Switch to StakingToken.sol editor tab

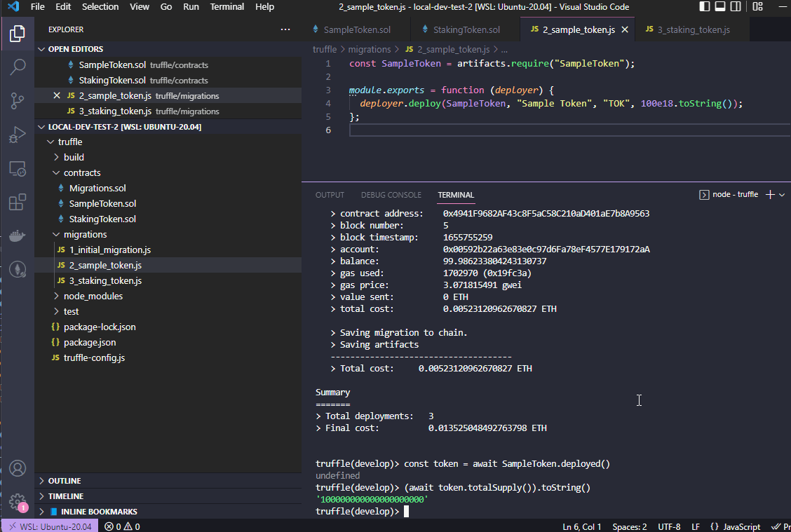[465, 29]
